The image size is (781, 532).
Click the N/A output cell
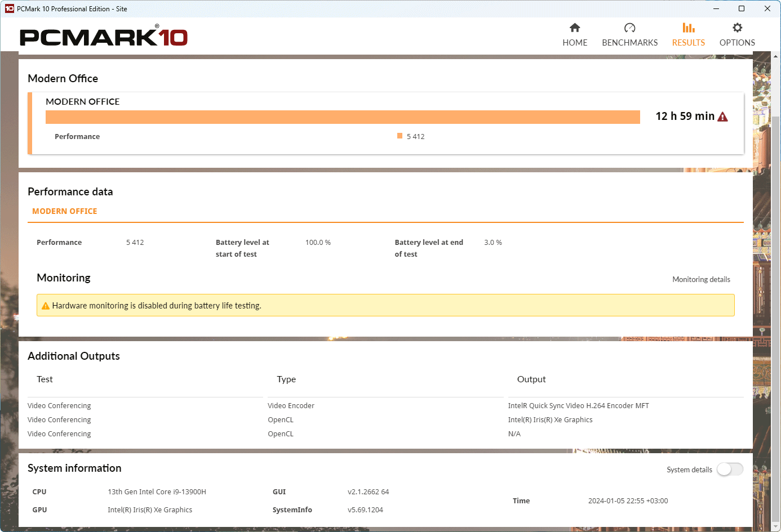514,433
